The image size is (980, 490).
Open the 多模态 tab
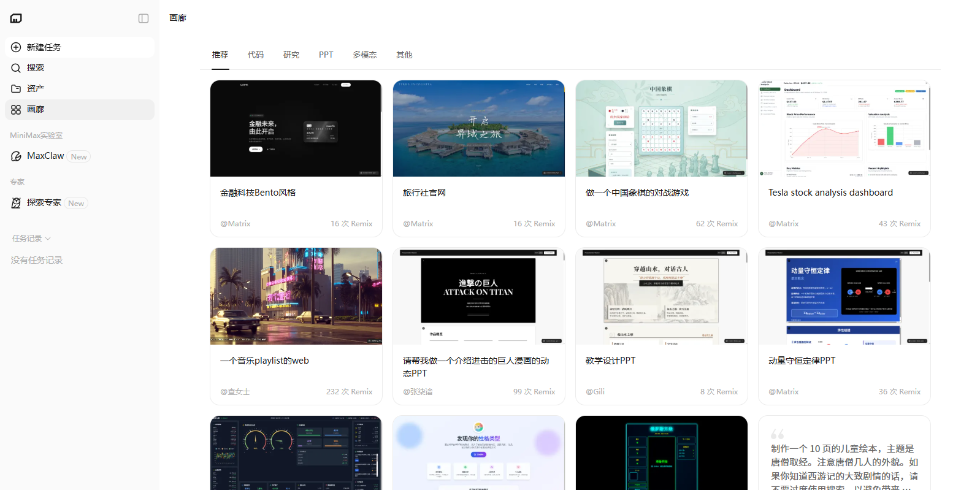coord(364,55)
